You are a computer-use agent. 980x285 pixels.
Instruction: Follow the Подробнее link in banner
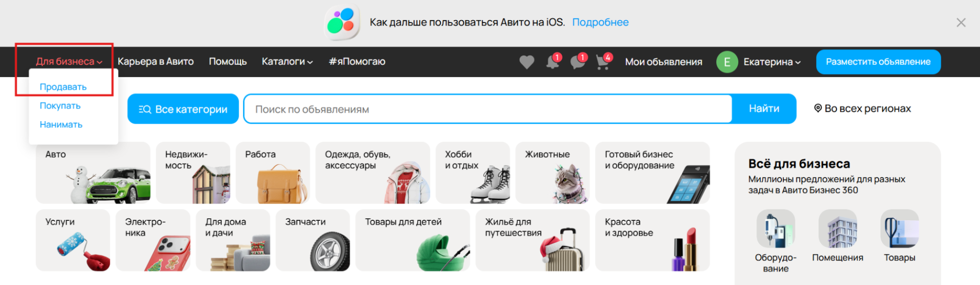tap(601, 22)
